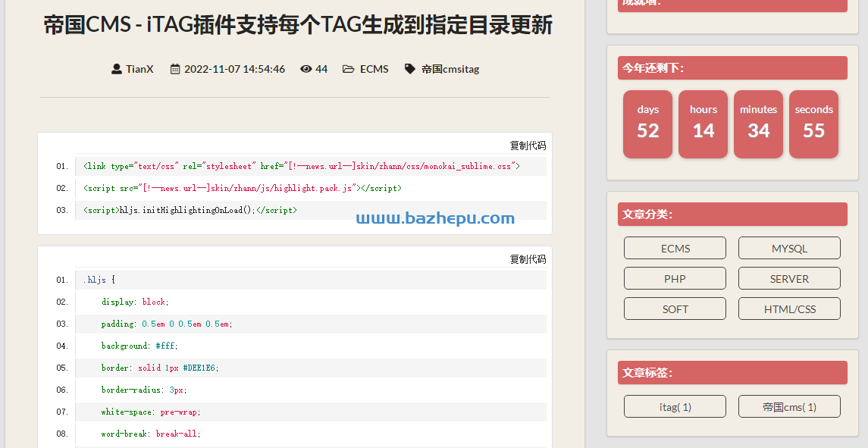Select MYSQL category button
The height and width of the screenshot is (448, 868).
[789, 248]
